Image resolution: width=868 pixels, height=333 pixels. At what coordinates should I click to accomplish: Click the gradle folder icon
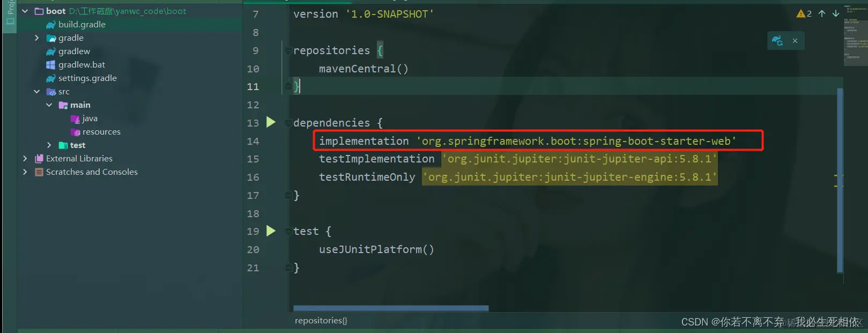[51, 38]
